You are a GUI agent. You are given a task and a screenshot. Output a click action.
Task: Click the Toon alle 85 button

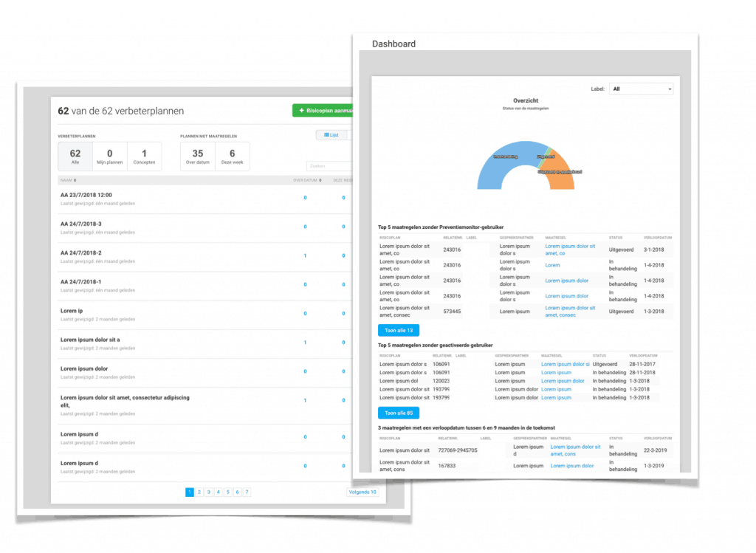point(399,413)
